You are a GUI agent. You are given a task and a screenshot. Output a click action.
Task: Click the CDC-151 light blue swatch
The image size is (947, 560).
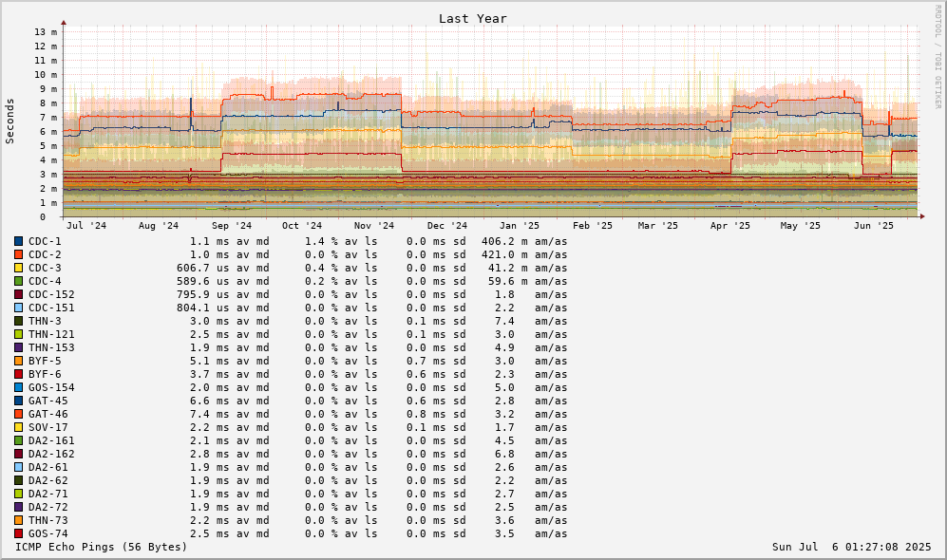click(x=19, y=308)
